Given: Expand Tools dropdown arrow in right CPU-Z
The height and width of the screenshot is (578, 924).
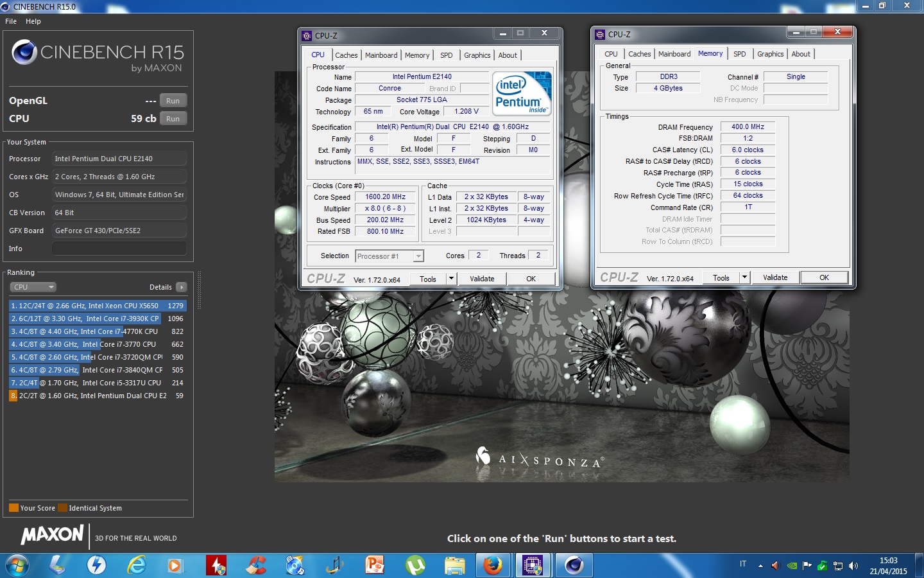Looking at the screenshot, I should pos(744,277).
